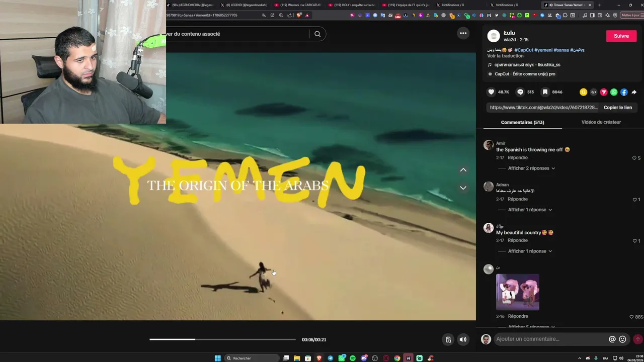Open the Windows Start menu
644x362 pixels.
[x=218, y=358]
